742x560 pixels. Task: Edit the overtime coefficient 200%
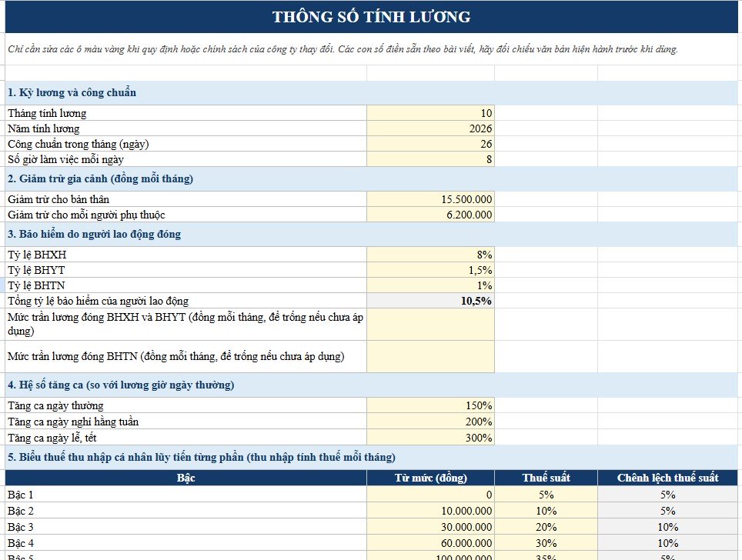click(x=430, y=422)
